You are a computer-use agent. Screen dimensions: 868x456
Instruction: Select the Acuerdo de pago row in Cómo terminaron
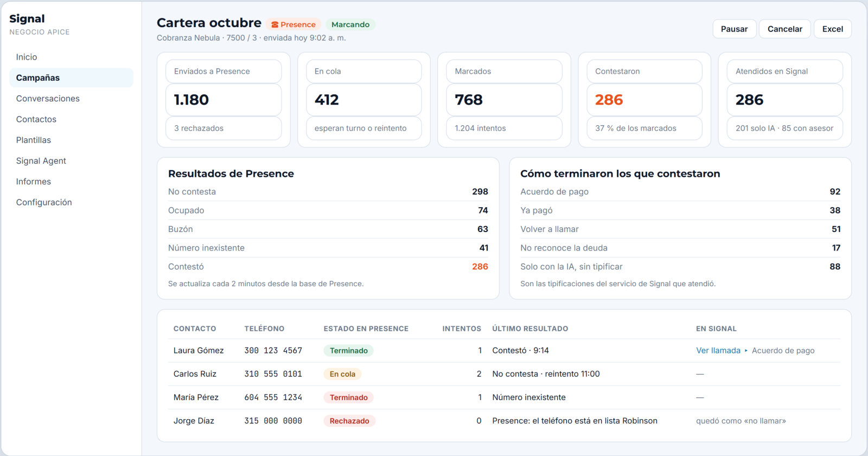680,191
